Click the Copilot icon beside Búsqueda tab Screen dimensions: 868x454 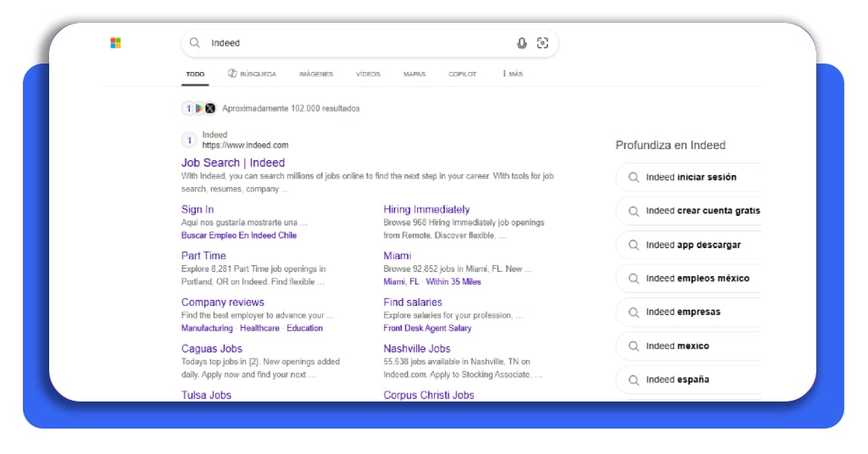[232, 73]
